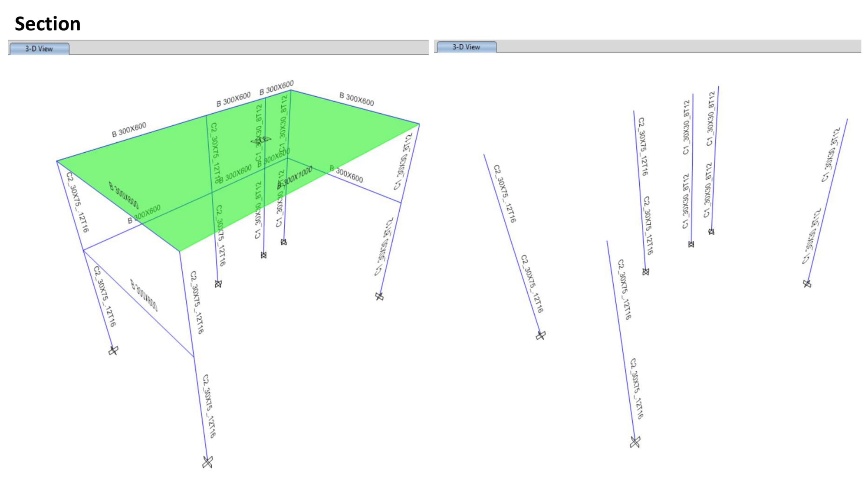The height and width of the screenshot is (488, 868).
Task: Click the Section heading text
Action: (x=48, y=24)
